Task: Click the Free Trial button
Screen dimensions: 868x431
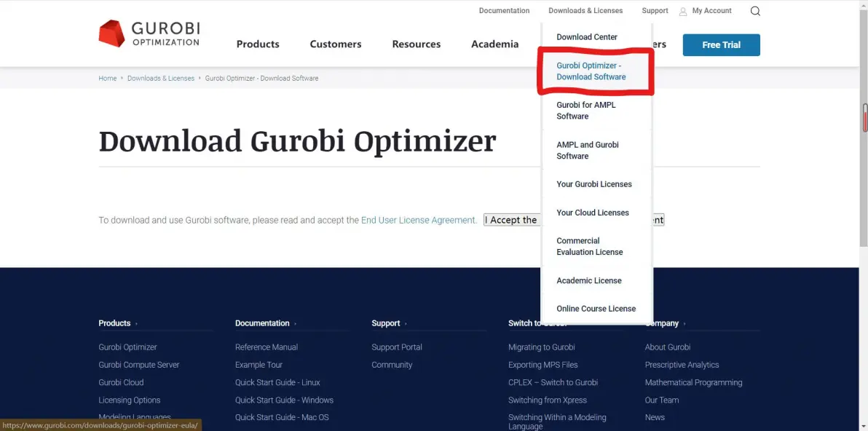Action: pyautogui.click(x=722, y=45)
